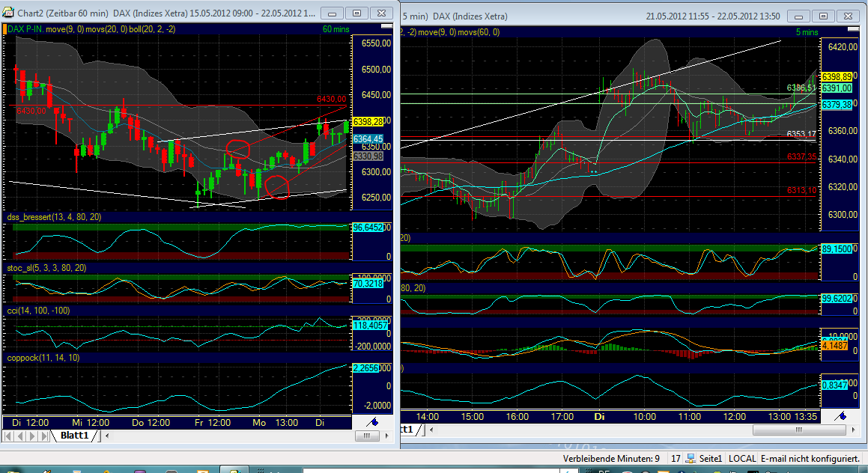The width and height of the screenshot is (868, 473).
Task: Click the 5 mins timeframe label
Action: click(807, 32)
